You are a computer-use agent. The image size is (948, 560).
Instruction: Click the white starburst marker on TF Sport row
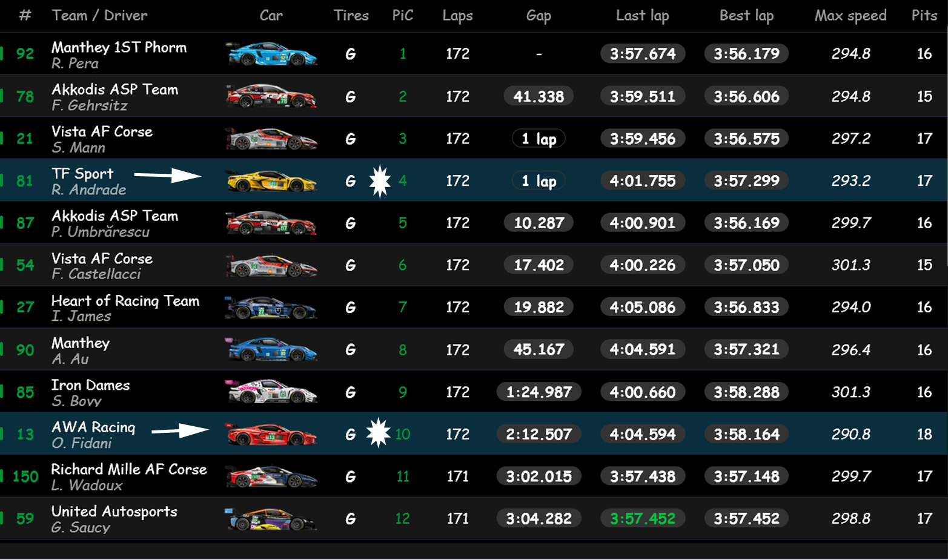click(380, 181)
